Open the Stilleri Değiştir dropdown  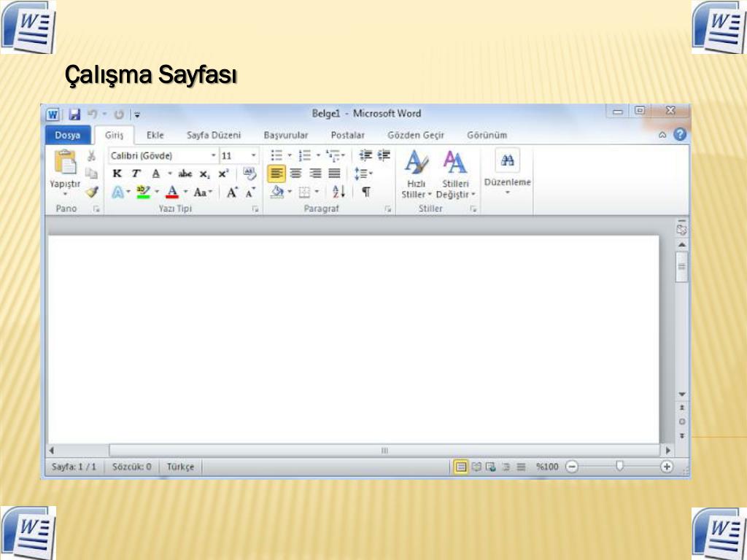tap(455, 175)
